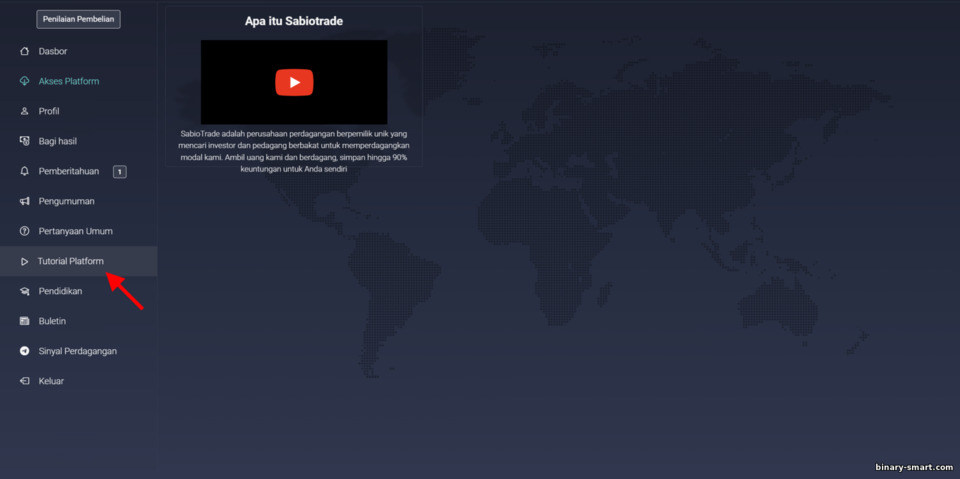Click the Pemberitahuan bell icon
This screenshot has height=479, width=960.
click(24, 172)
